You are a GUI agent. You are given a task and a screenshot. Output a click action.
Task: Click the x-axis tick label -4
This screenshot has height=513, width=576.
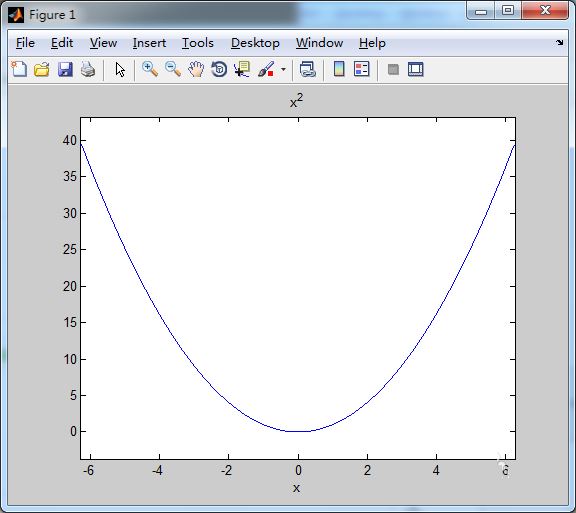(157, 470)
